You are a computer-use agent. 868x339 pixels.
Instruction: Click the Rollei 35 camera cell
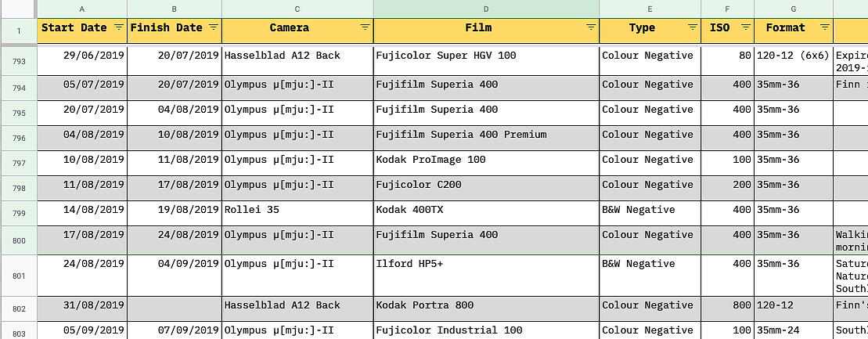pyautogui.click(x=297, y=210)
